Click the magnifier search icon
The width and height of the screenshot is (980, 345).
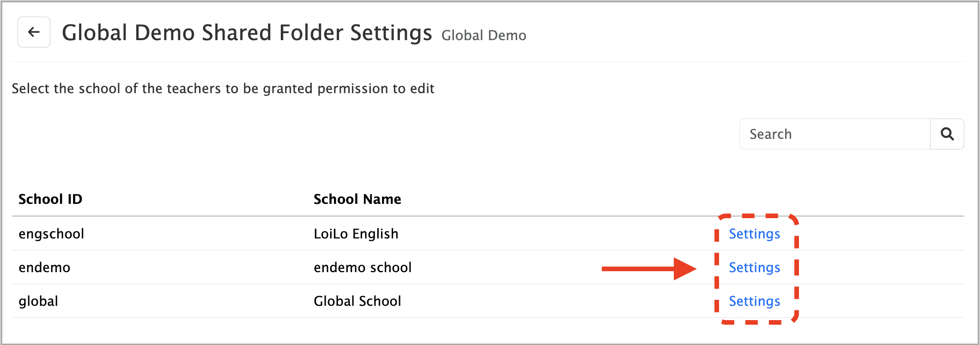947,134
